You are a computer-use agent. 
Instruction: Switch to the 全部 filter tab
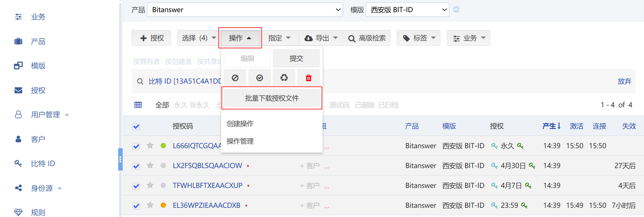click(x=162, y=105)
